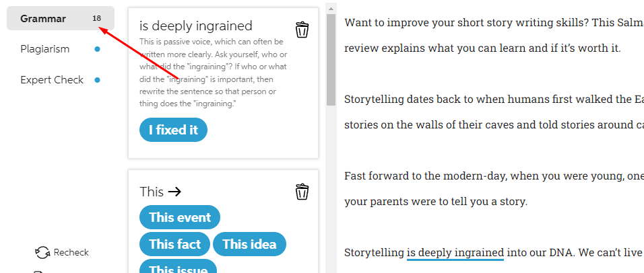The height and width of the screenshot is (273, 644).
Task: Click the Recheck text label
Action: [71, 253]
